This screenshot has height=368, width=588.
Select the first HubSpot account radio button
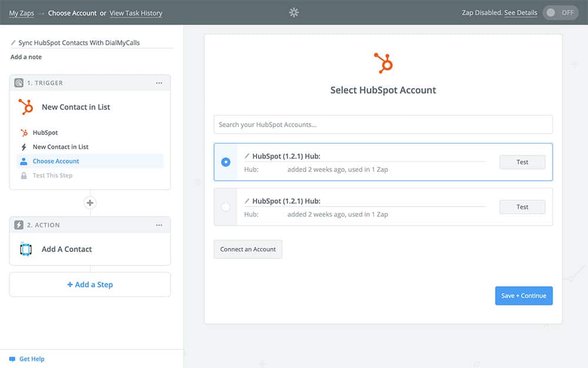point(226,162)
